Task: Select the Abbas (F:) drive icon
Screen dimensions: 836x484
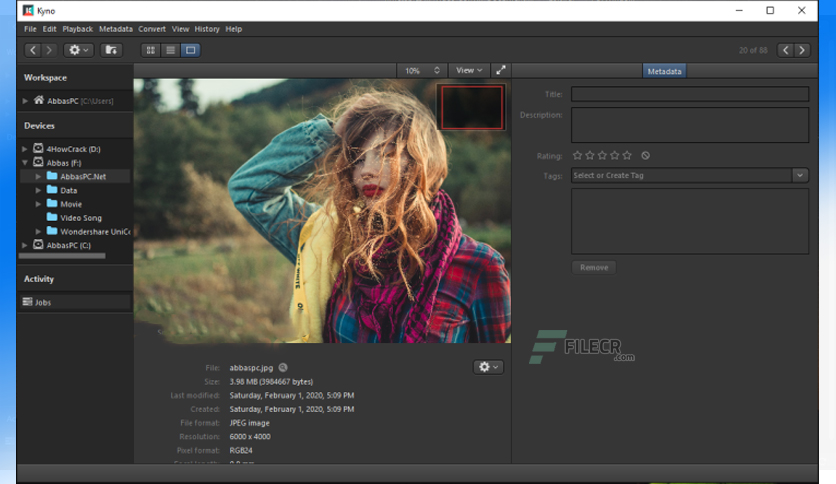Action: coord(38,162)
